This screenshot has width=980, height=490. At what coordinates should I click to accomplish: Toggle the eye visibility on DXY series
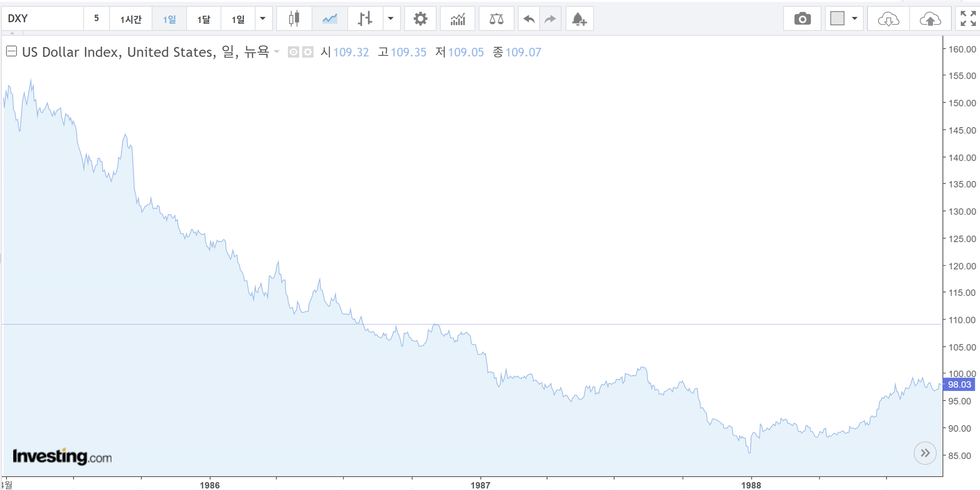coord(293,52)
